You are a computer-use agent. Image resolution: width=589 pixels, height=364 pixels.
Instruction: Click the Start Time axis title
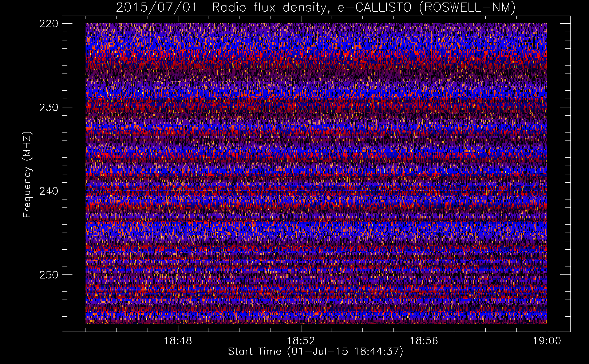coord(316,352)
